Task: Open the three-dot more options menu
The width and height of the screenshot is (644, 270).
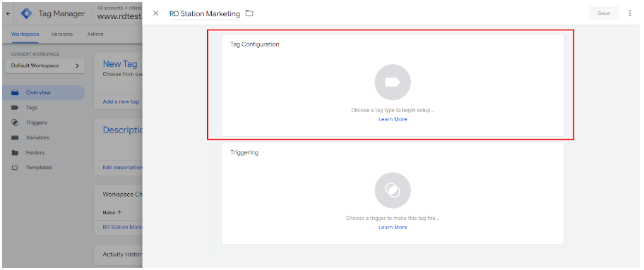Action: [x=630, y=13]
